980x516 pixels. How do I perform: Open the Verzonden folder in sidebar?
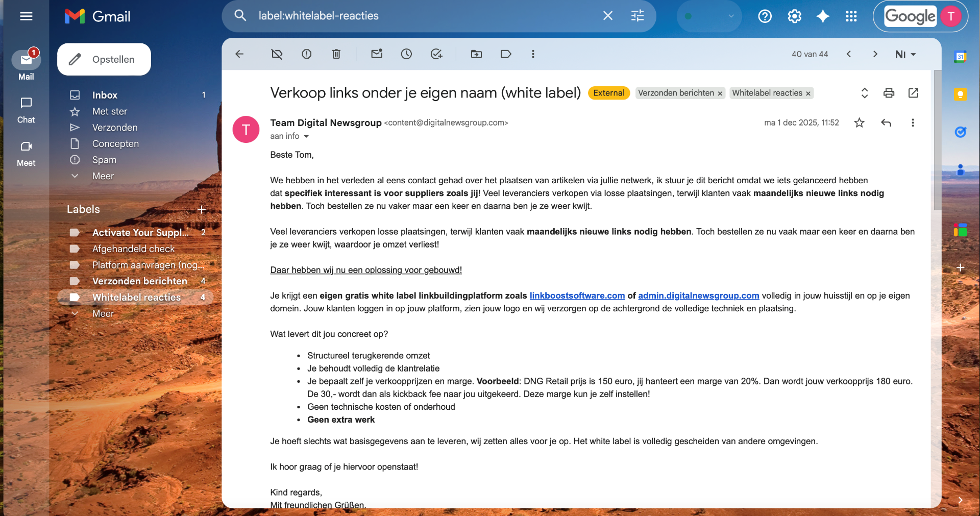coord(115,128)
